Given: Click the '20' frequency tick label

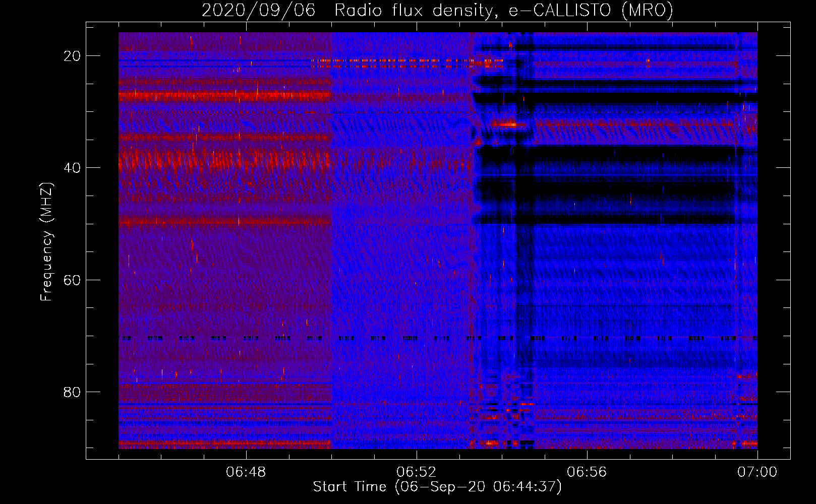Looking at the screenshot, I should 72,56.
